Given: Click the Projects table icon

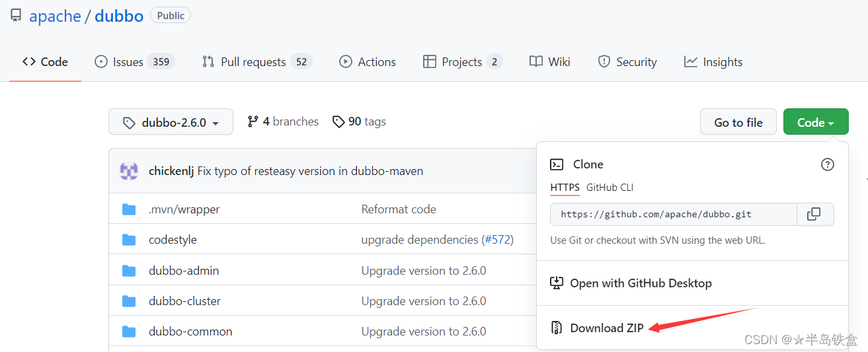Looking at the screenshot, I should pyautogui.click(x=430, y=62).
